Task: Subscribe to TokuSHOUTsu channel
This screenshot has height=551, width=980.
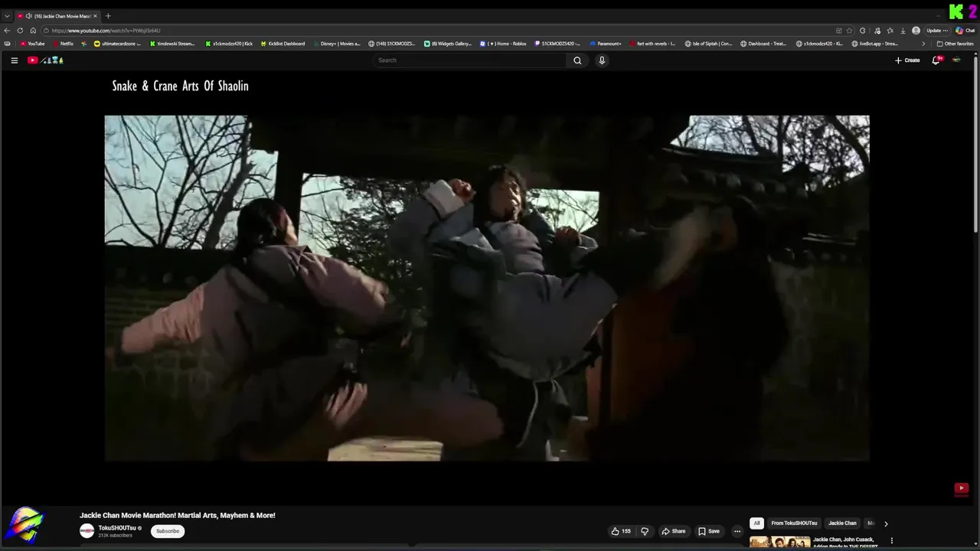Action: click(168, 531)
